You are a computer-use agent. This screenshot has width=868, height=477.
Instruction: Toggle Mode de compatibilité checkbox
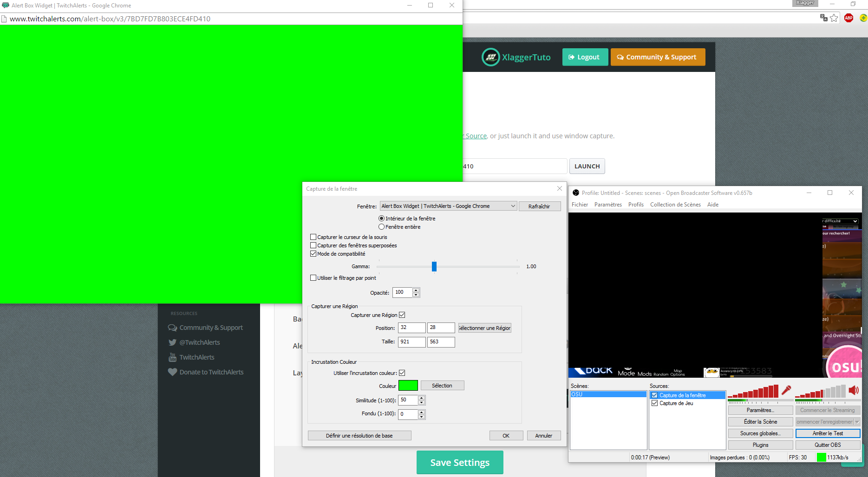pyautogui.click(x=313, y=254)
